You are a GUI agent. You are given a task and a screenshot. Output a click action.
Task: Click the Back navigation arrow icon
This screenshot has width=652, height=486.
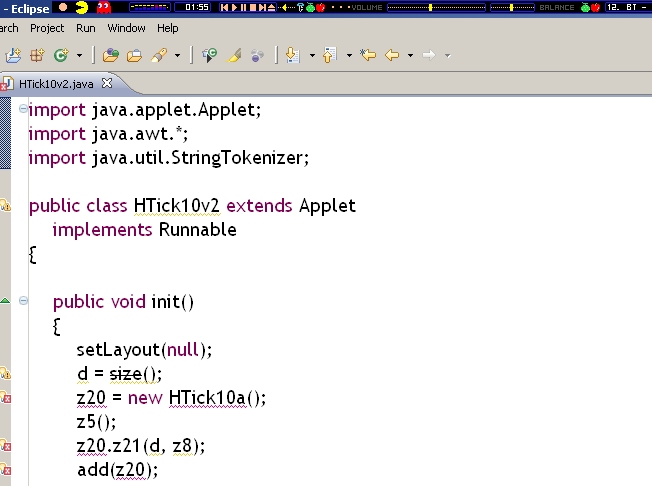point(392,55)
